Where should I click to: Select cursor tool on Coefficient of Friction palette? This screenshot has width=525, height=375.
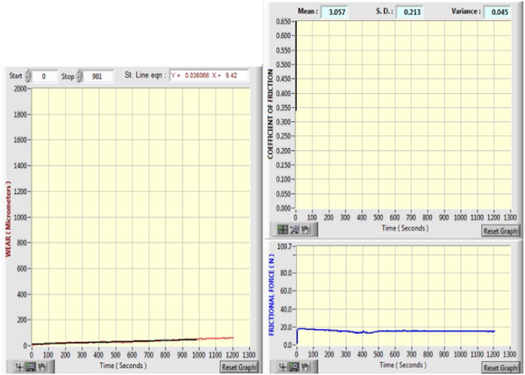283,229
